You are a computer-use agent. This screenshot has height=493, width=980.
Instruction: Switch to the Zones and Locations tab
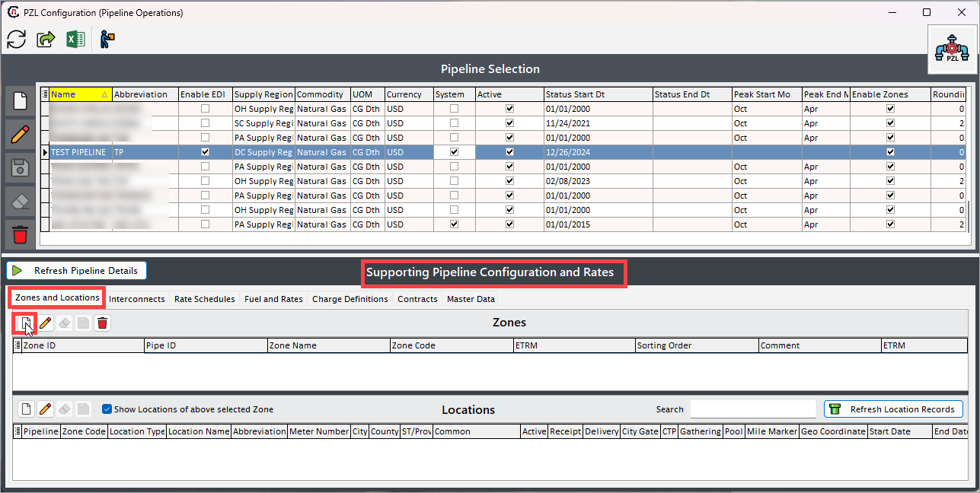coord(57,297)
